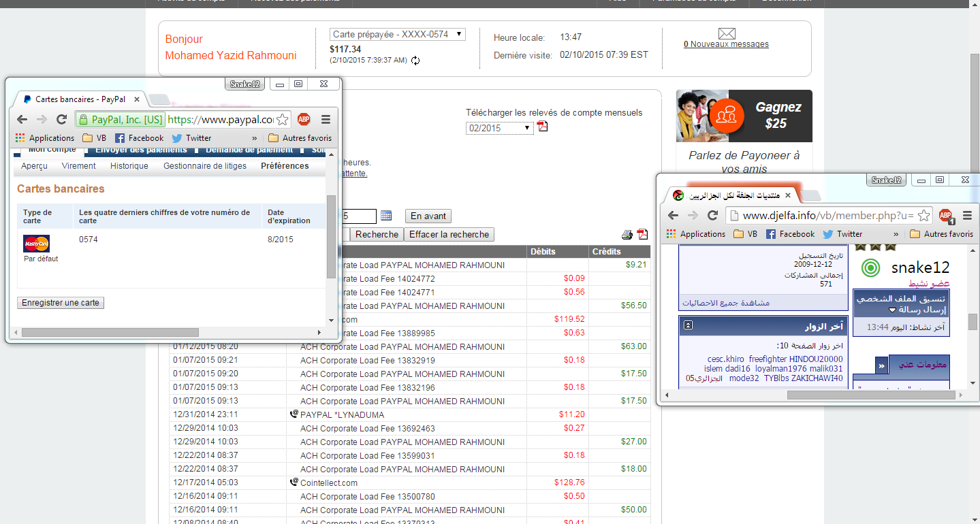The image size is (980, 524).
Task: Open Aperçu tab in PayPal
Action: (x=34, y=166)
